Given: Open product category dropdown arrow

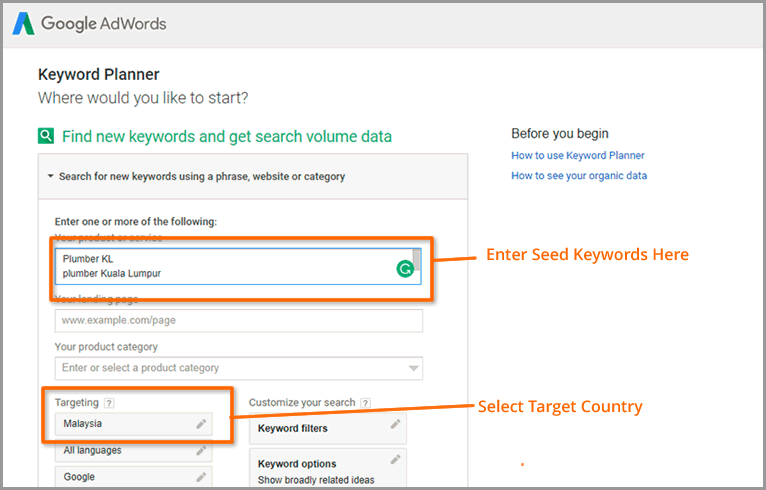Looking at the screenshot, I should (413, 368).
